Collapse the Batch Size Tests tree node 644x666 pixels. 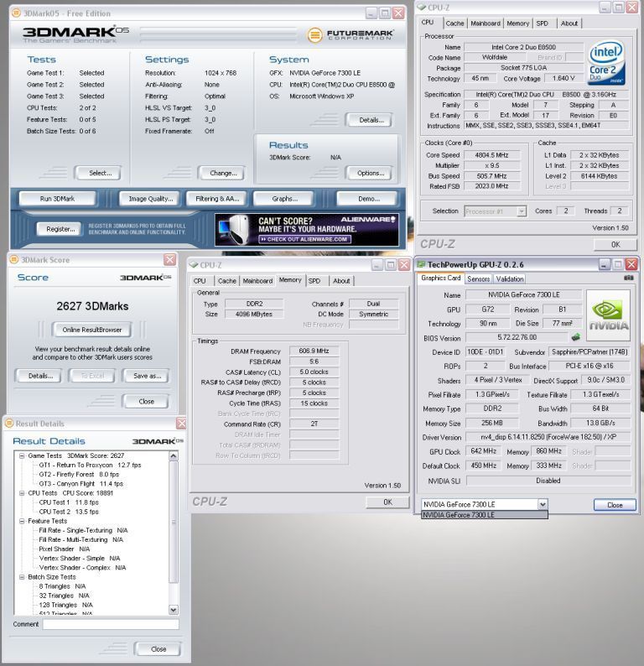point(21,577)
